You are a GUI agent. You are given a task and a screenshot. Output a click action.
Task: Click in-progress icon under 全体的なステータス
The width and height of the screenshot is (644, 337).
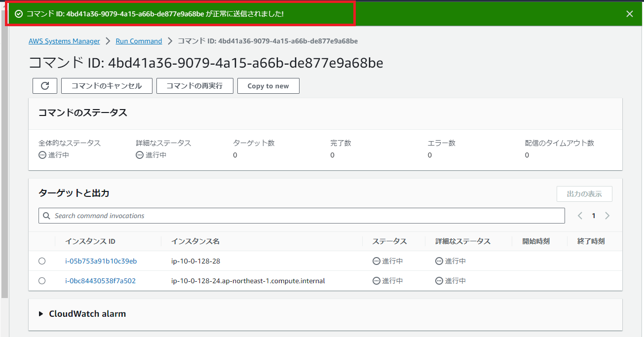(42, 155)
